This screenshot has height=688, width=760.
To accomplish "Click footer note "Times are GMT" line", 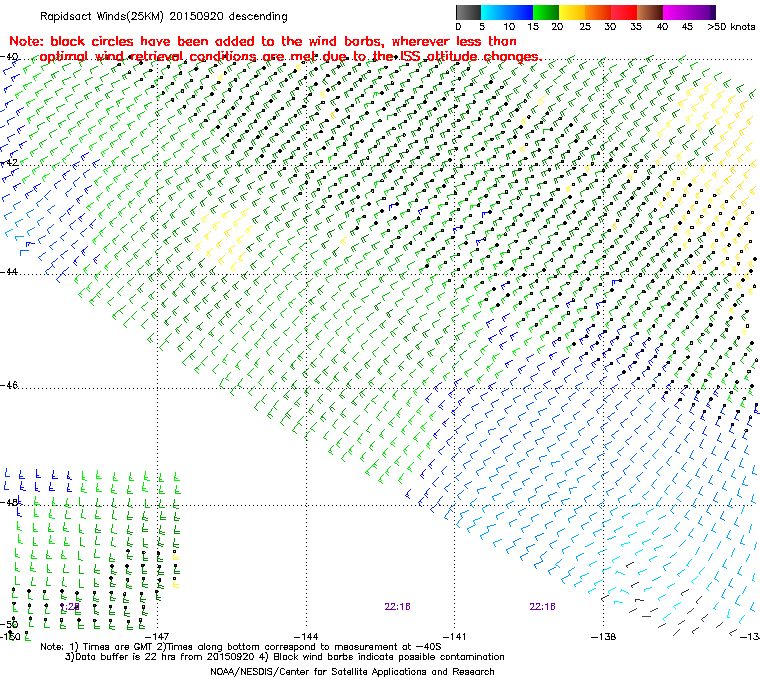I will click(x=241, y=647).
